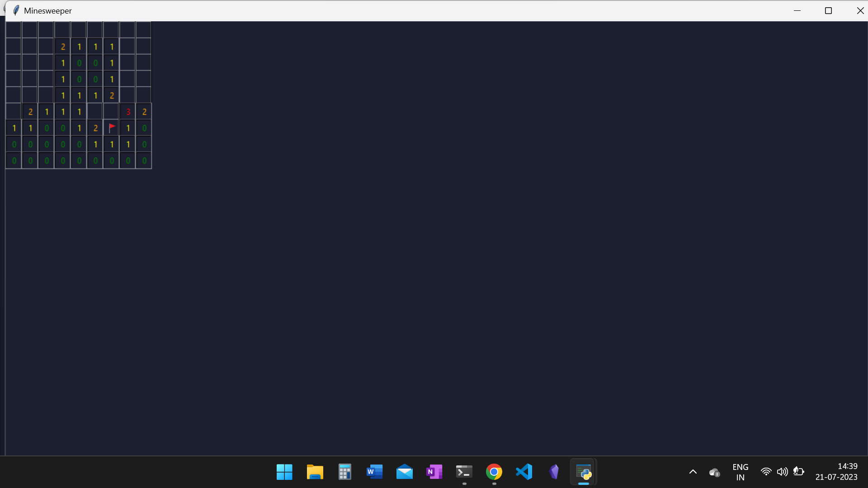Click an unrevealed cell in the top-left corner
Image resolution: width=868 pixels, height=488 pixels.
click(13, 29)
